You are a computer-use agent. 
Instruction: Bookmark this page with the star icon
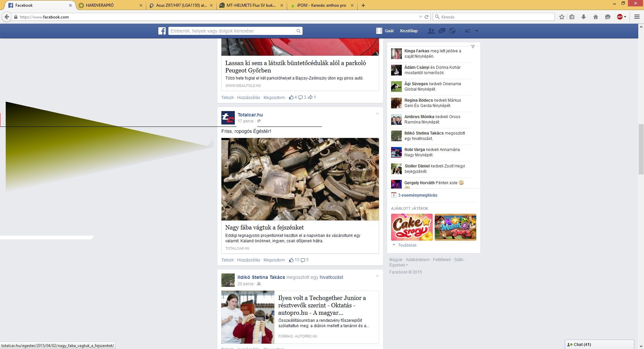562,17
